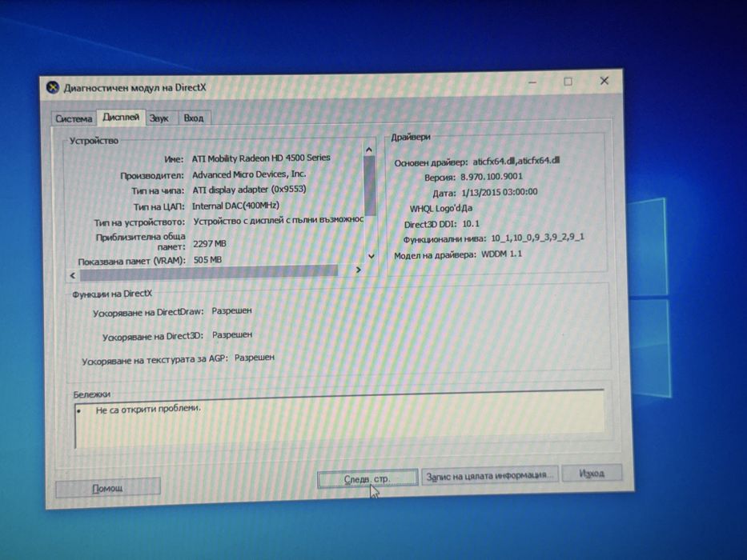Open the Звук tab

(x=159, y=118)
